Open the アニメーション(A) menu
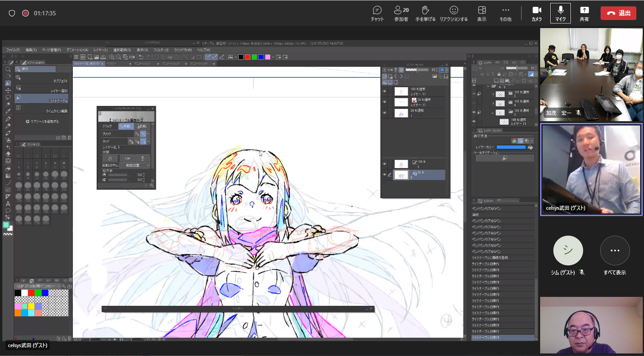The image size is (644, 356). 77,50
